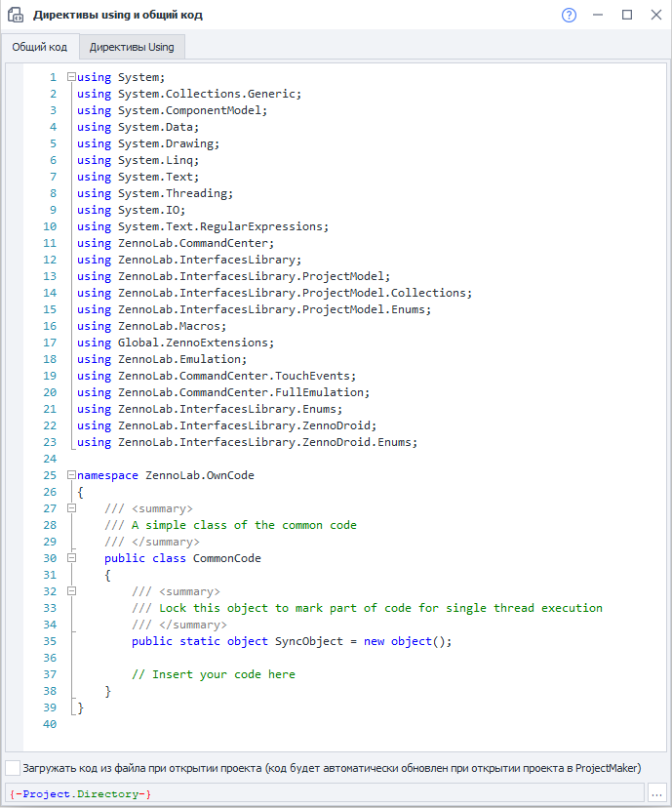Viewport: 672px width, 808px height.
Task: Click the ellipsis browse button for file path
Action: [656, 793]
